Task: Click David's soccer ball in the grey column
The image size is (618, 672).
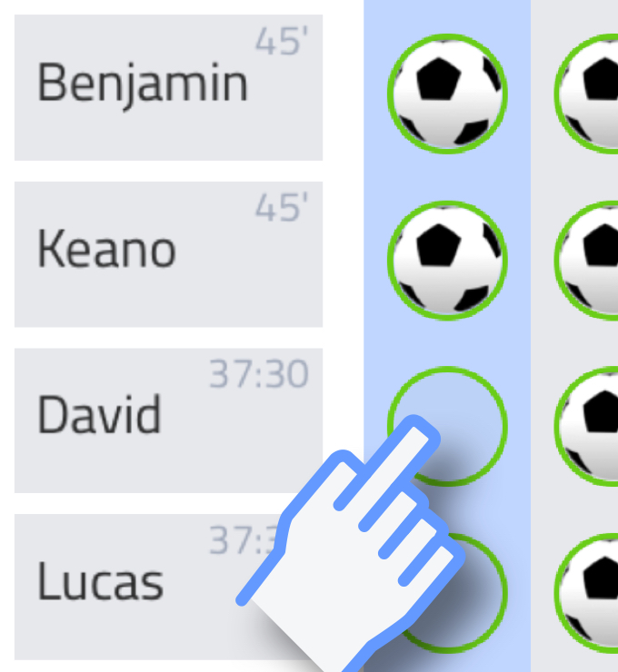Action: pos(586,426)
